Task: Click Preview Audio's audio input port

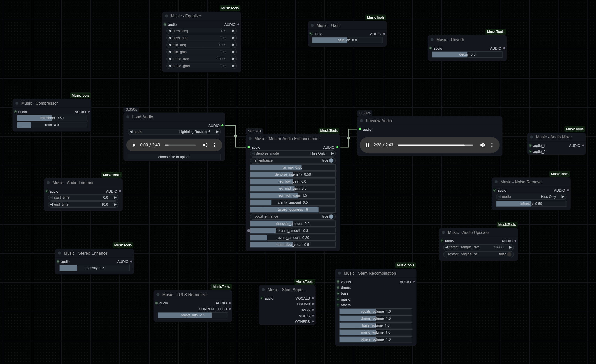Action: click(360, 129)
